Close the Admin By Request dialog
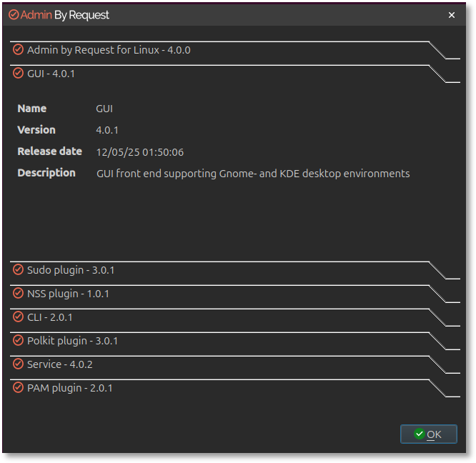This screenshot has width=476, height=463. tap(451, 15)
